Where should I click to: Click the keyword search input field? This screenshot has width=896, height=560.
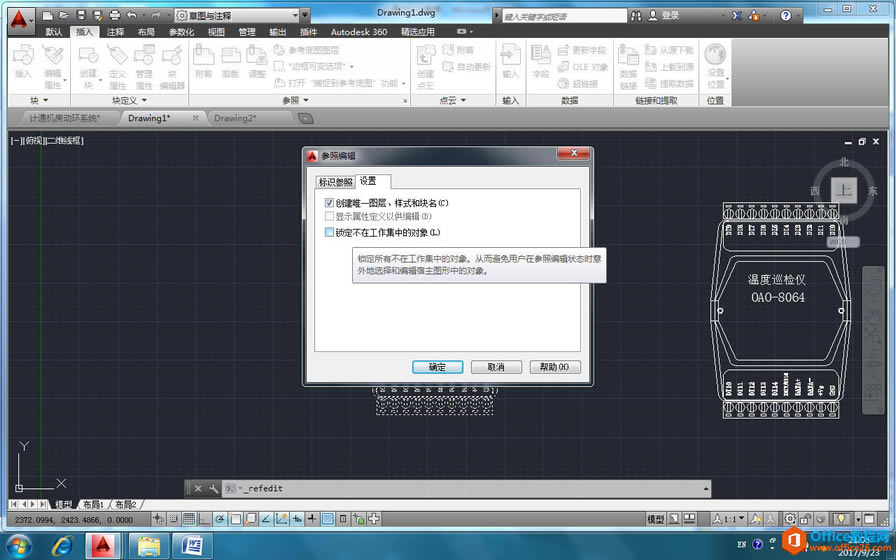pos(563,16)
